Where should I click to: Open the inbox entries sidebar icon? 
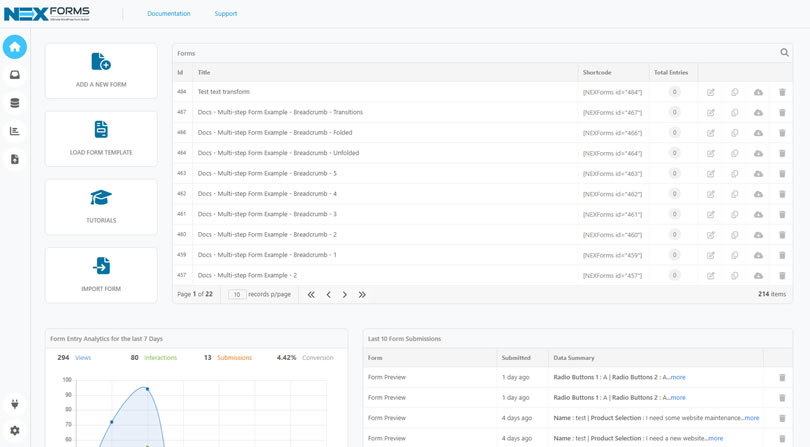[14, 75]
